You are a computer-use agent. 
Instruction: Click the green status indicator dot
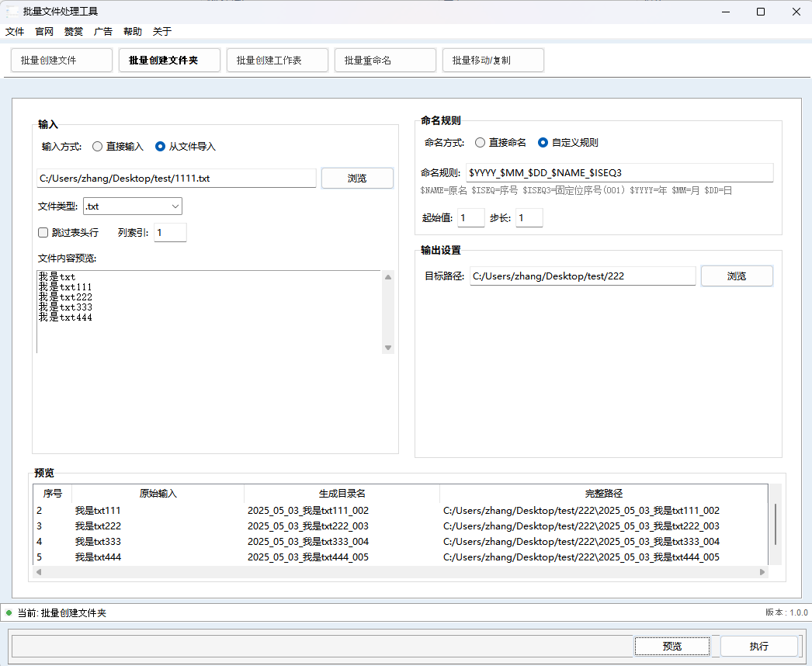(9, 613)
